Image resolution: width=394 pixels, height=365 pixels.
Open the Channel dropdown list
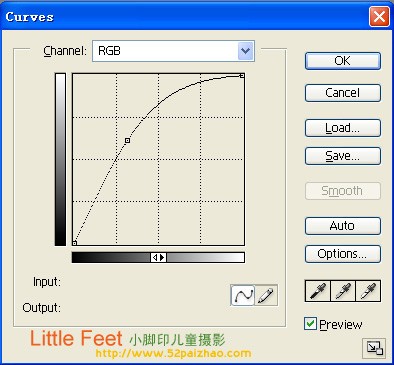(246, 51)
